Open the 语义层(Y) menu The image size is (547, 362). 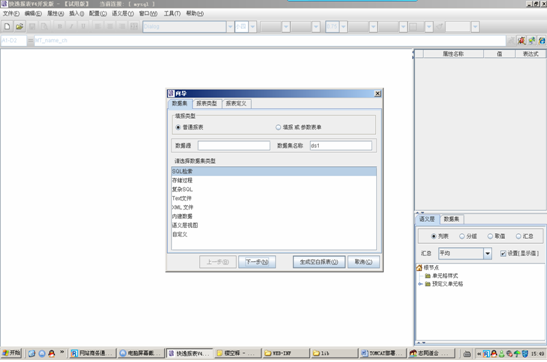pyautogui.click(x=123, y=14)
